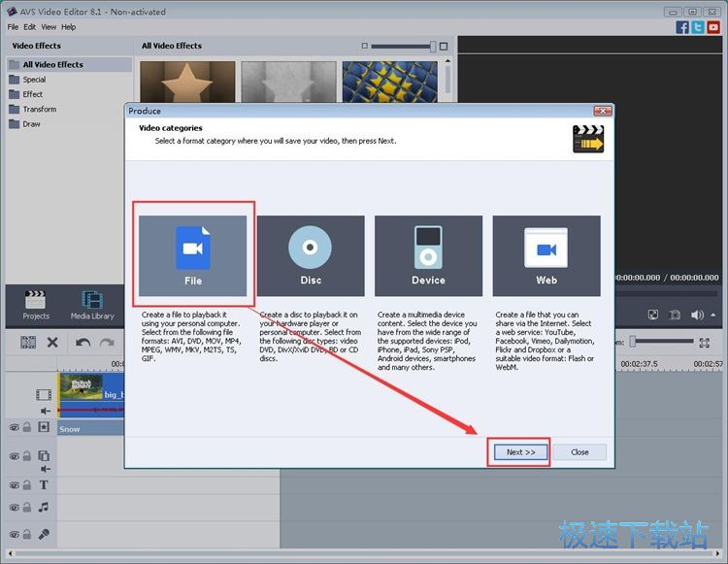Toggle visibility of the text track

(15, 485)
